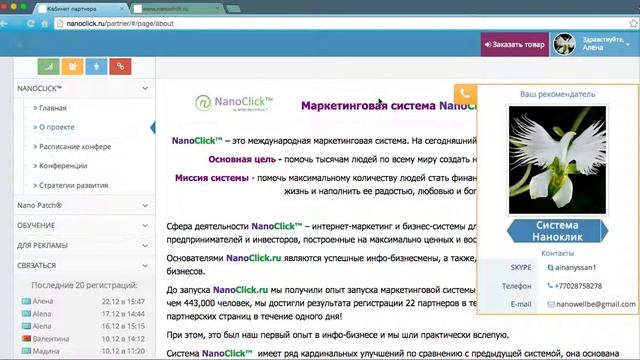Expand the Nano Patch section

pyautogui.click(x=84, y=205)
